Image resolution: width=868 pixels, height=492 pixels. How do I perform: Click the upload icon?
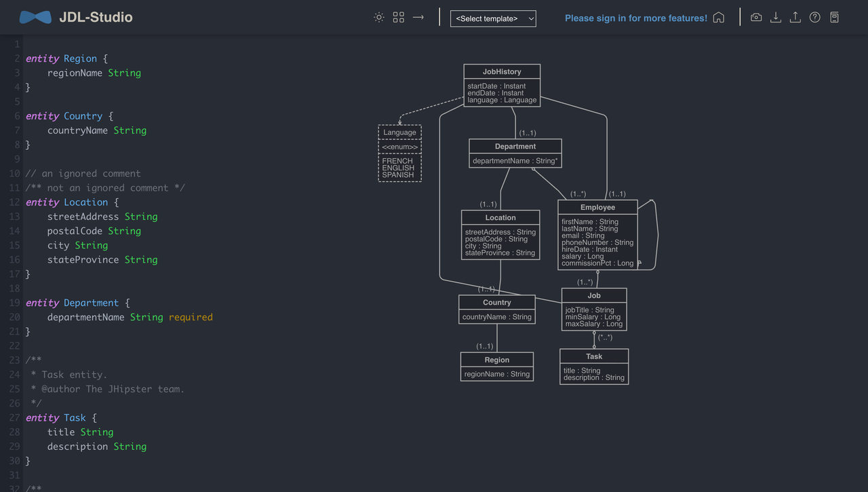[x=795, y=18]
